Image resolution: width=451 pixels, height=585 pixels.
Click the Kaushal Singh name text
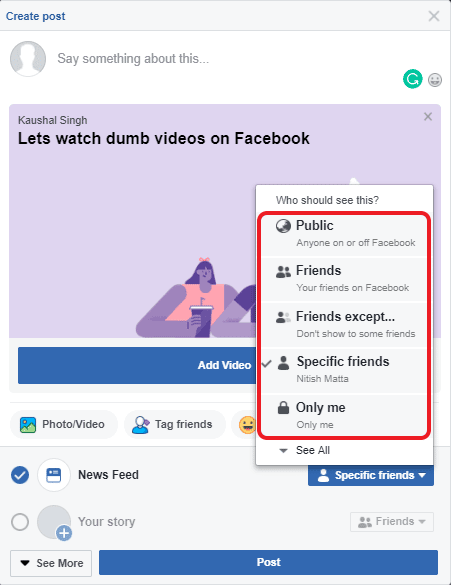[53, 120]
